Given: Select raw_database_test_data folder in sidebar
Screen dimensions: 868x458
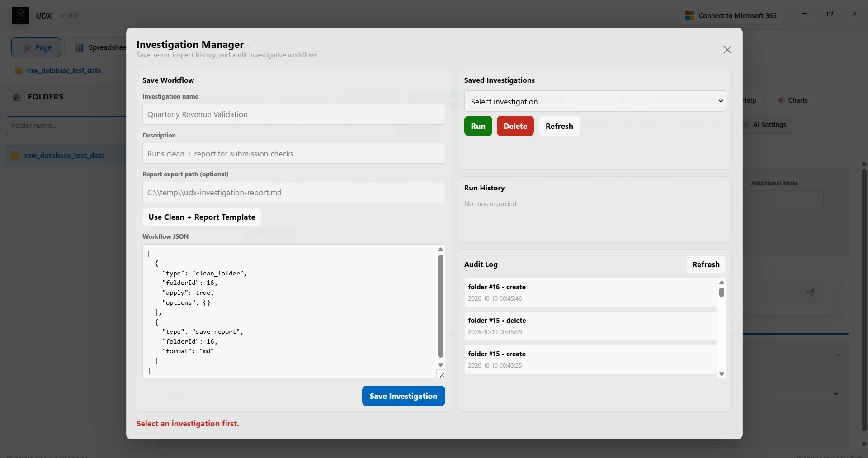Looking at the screenshot, I should [66, 156].
